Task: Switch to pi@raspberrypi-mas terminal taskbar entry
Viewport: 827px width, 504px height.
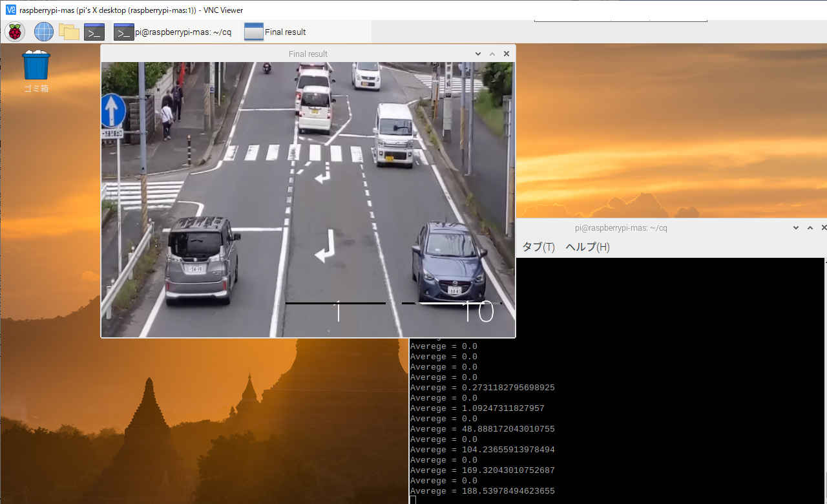Action: 183,32
